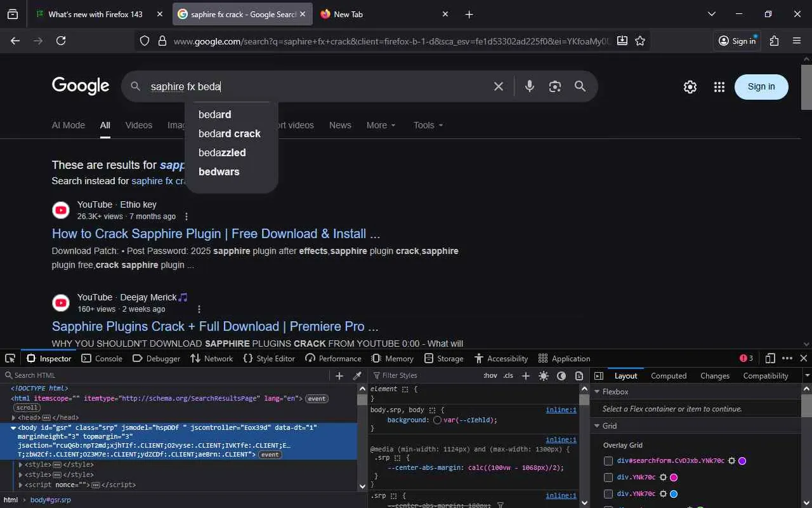Image resolution: width=812 pixels, height=508 pixels.
Task: Open the Google More filters dropdown
Action: point(381,125)
